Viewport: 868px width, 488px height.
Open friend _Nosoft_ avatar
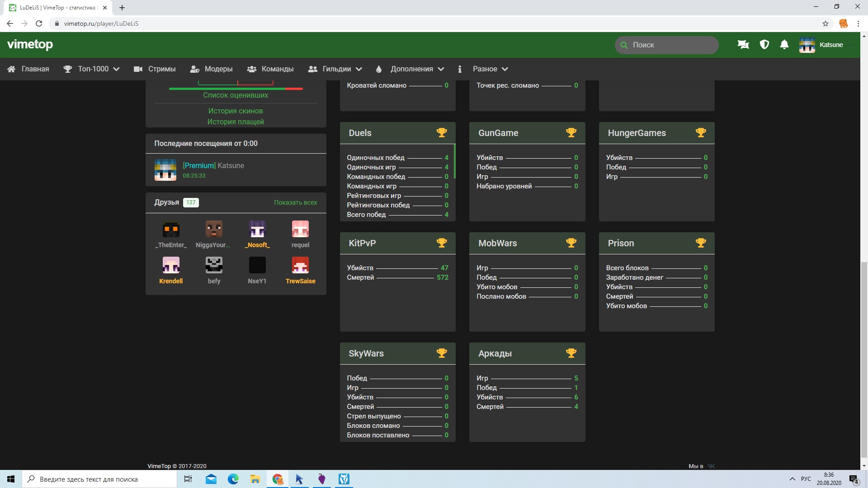tap(257, 230)
